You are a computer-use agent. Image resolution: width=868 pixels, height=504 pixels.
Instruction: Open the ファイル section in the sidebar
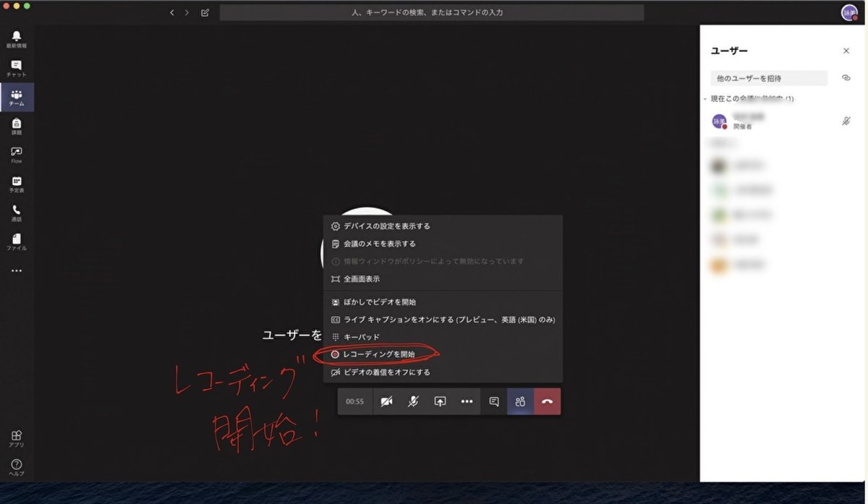click(x=16, y=241)
